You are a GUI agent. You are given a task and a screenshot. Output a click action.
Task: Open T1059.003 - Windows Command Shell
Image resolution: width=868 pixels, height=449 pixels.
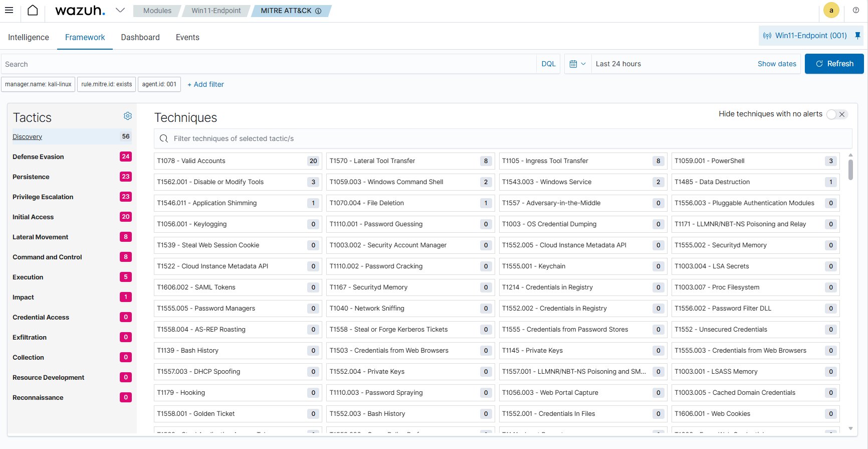click(x=410, y=182)
